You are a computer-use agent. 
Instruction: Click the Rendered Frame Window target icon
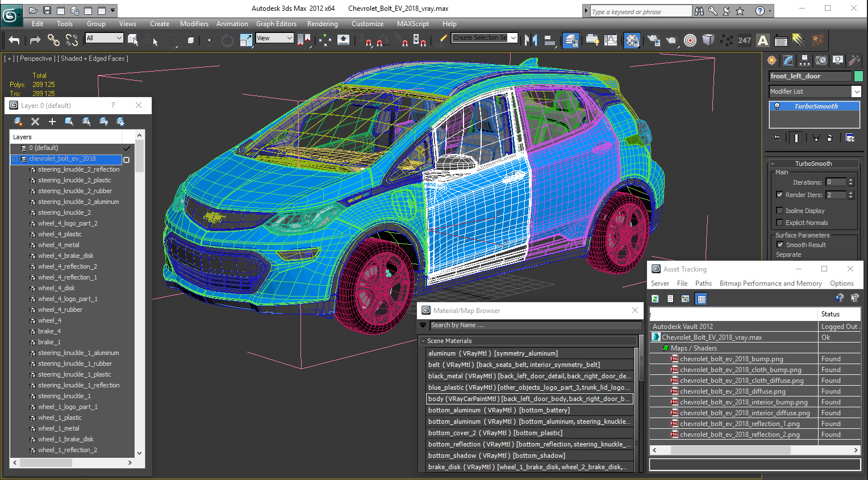click(x=690, y=40)
